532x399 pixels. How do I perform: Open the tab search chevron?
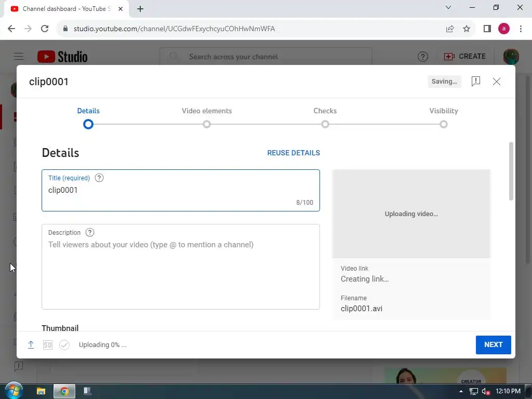[x=448, y=7]
